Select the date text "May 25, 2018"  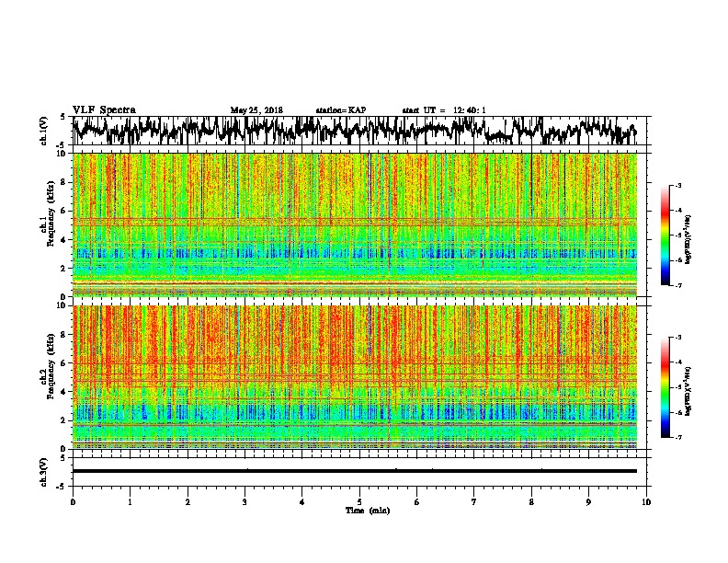(x=256, y=110)
